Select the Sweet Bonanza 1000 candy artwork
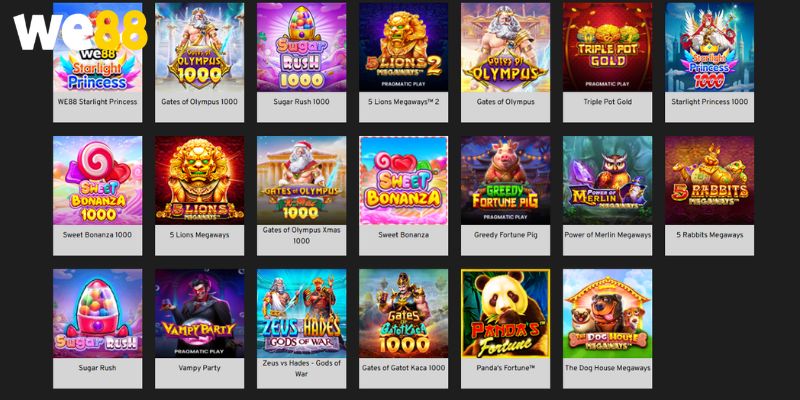The image size is (800, 400). (97, 180)
